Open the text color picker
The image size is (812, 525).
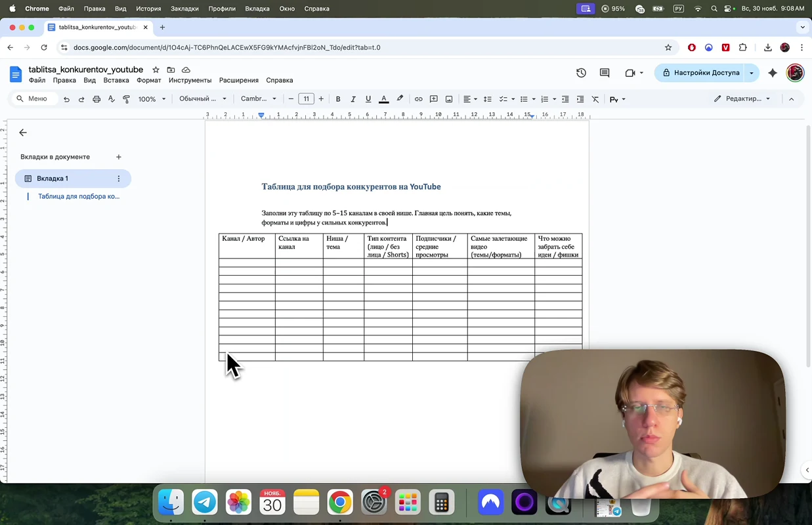384,99
